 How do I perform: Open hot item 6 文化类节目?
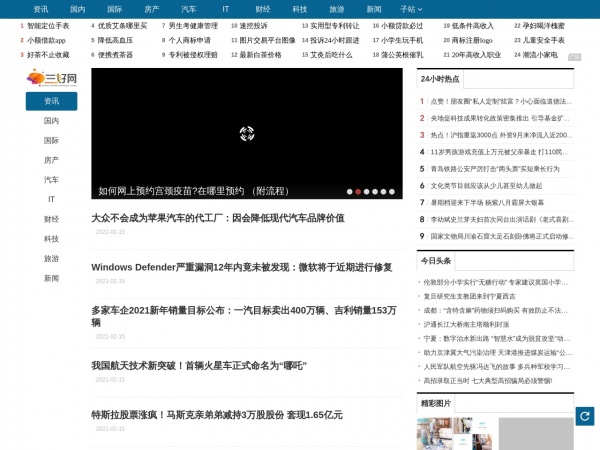[486, 186]
